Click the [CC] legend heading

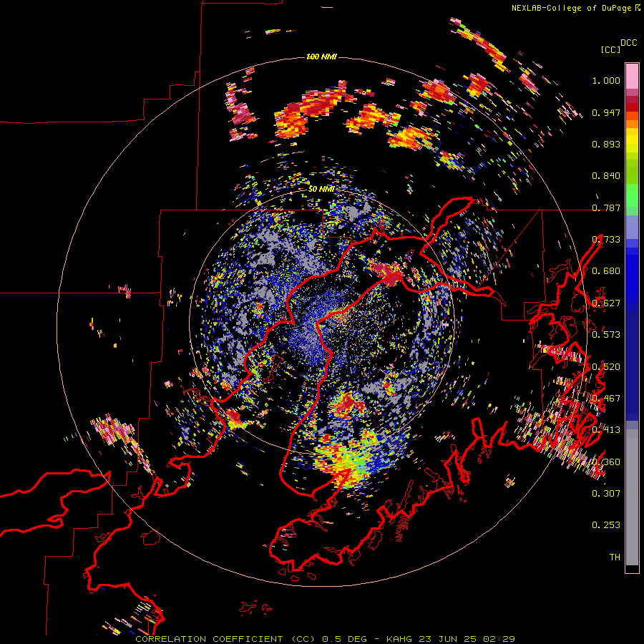coord(610,49)
